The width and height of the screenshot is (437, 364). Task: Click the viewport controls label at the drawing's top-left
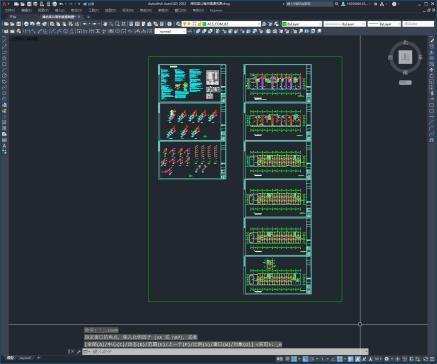pyautogui.click(x=24, y=38)
